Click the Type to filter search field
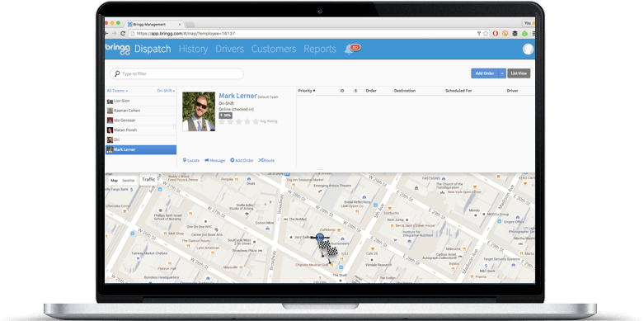Screen dimensions: 644x321 [176, 73]
